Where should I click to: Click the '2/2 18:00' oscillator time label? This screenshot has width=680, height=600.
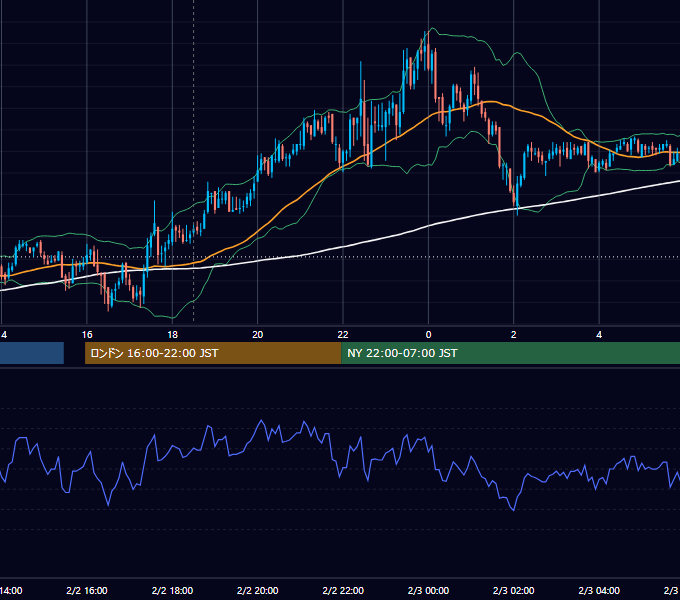pos(172,590)
